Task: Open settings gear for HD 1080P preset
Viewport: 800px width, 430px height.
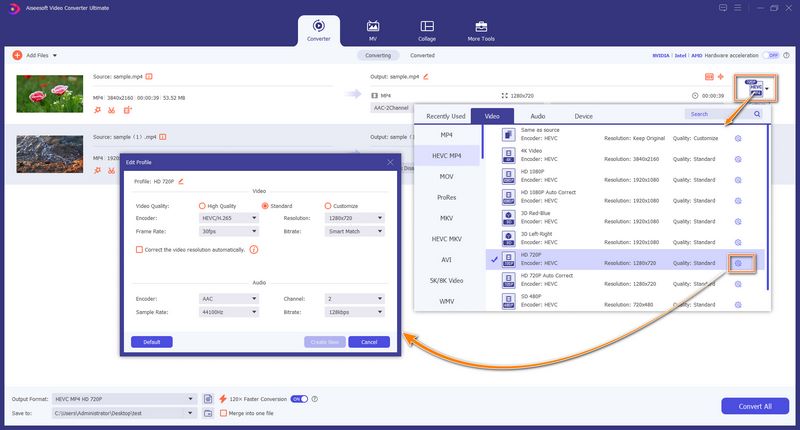Action: click(x=738, y=180)
